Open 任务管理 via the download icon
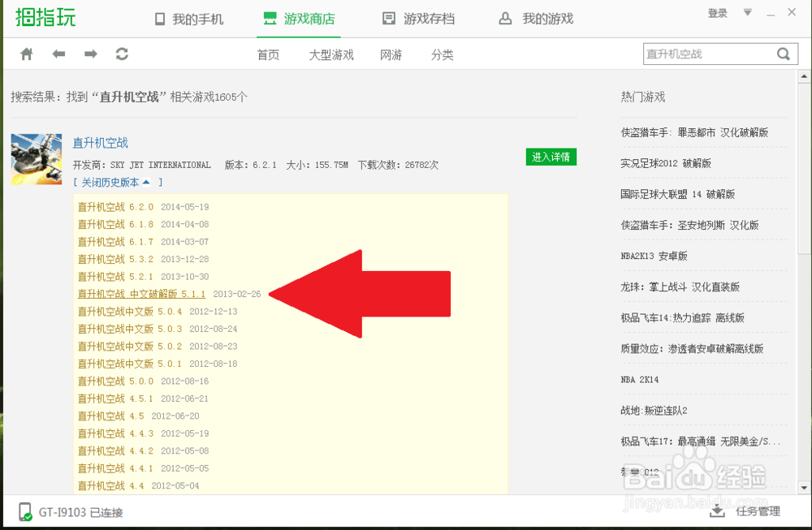Image resolution: width=812 pixels, height=530 pixels. tap(718, 511)
